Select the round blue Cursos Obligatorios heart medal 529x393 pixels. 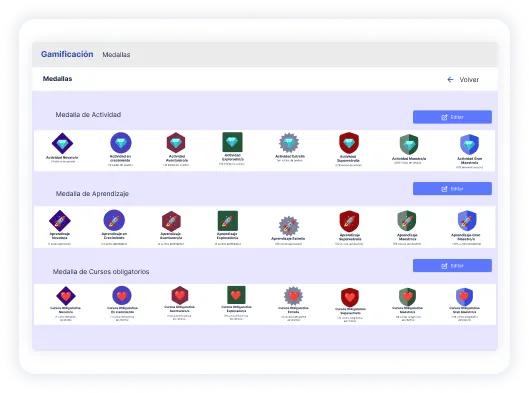(122, 296)
